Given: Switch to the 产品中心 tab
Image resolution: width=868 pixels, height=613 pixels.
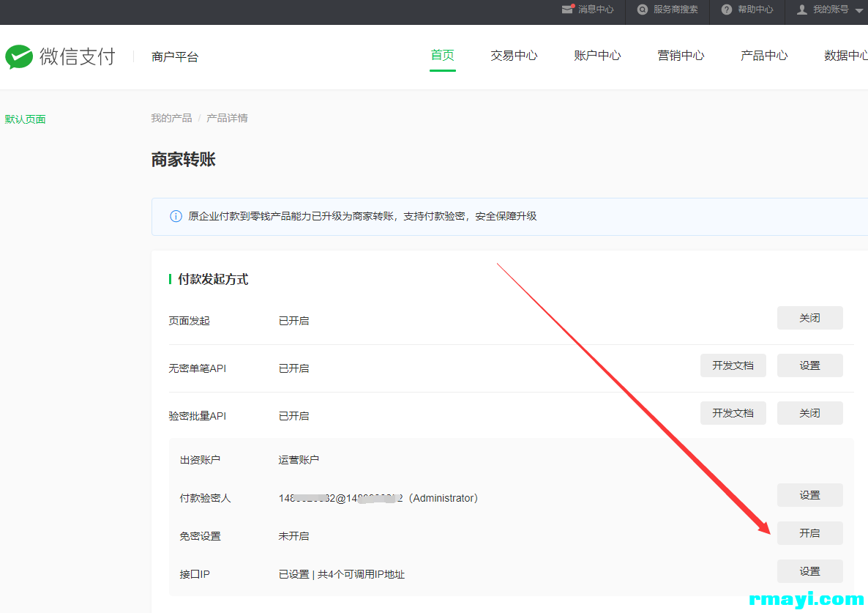Looking at the screenshot, I should [764, 56].
